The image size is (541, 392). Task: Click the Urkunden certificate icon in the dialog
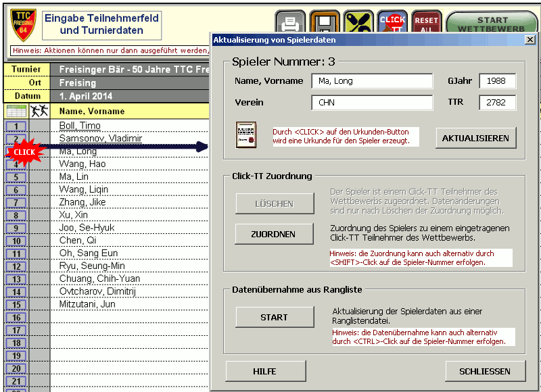(245, 134)
